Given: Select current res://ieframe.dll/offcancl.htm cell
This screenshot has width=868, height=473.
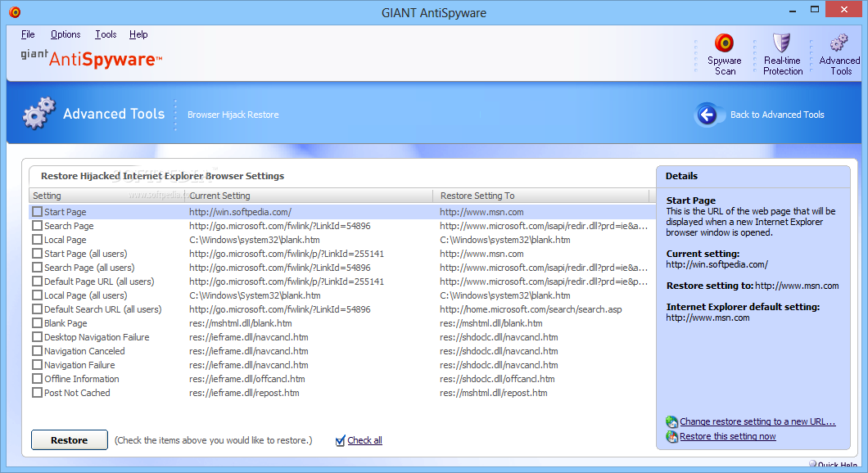Looking at the screenshot, I should pos(247,379).
